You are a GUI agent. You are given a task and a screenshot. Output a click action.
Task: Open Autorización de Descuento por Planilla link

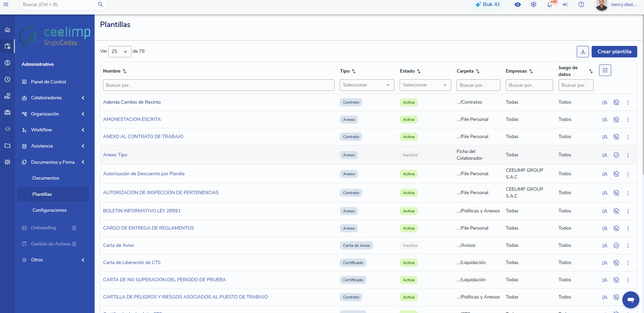tap(144, 174)
